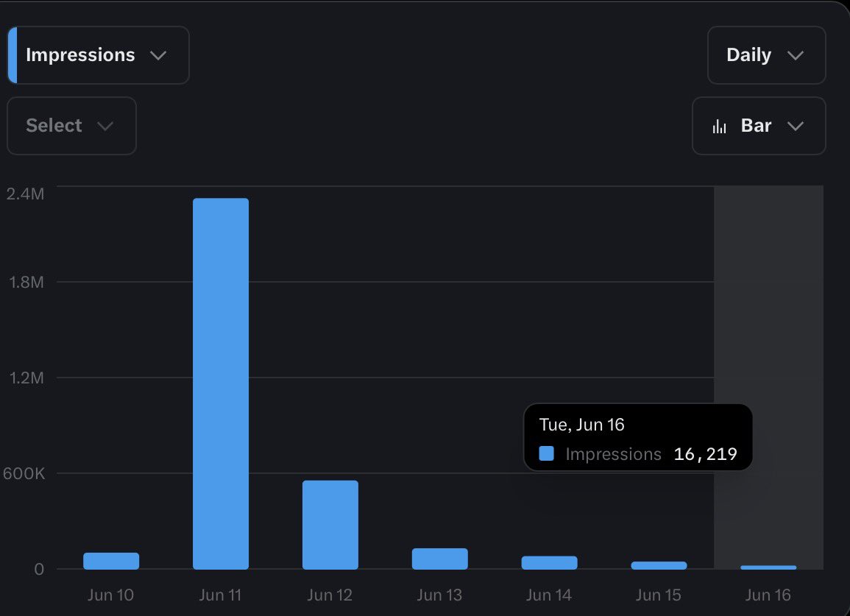Click the Jun 10 impressions bar
The width and height of the screenshot is (850, 616).
coord(111,561)
